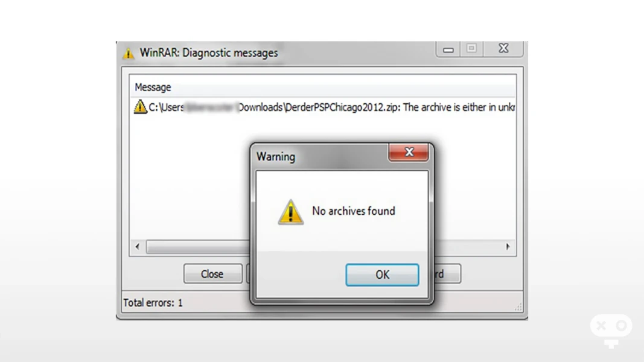Click the left scroll arrow of message list
The image size is (644, 362).
click(x=138, y=247)
